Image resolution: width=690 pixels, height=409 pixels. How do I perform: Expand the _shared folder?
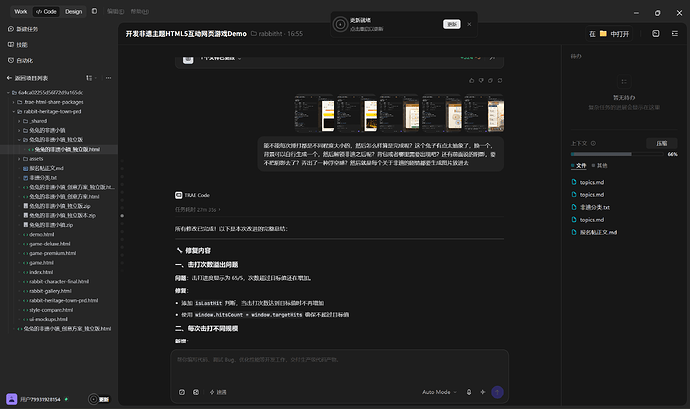[x=19, y=121]
